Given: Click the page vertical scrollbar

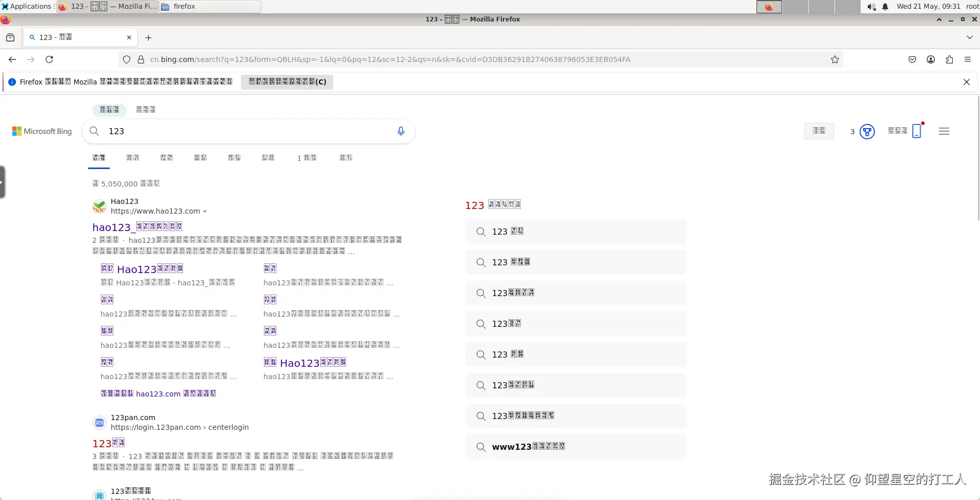Looking at the screenshot, I should (x=977, y=159).
